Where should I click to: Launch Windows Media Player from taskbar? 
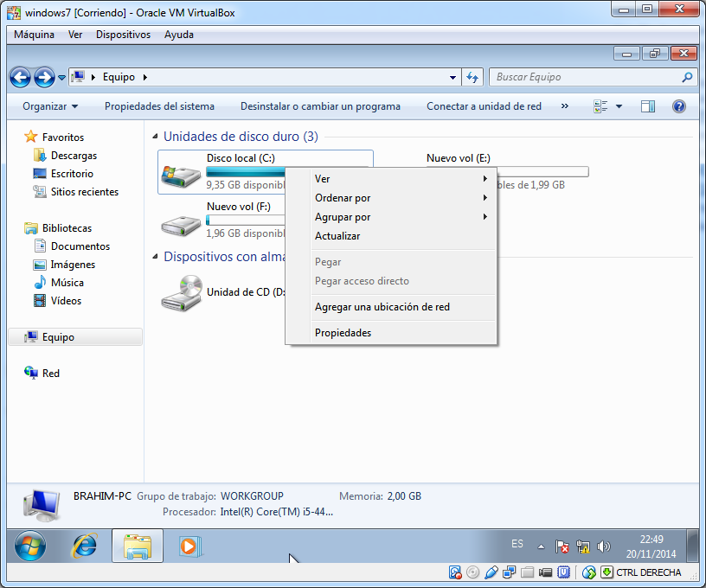pyautogui.click(x=189, y=546)
